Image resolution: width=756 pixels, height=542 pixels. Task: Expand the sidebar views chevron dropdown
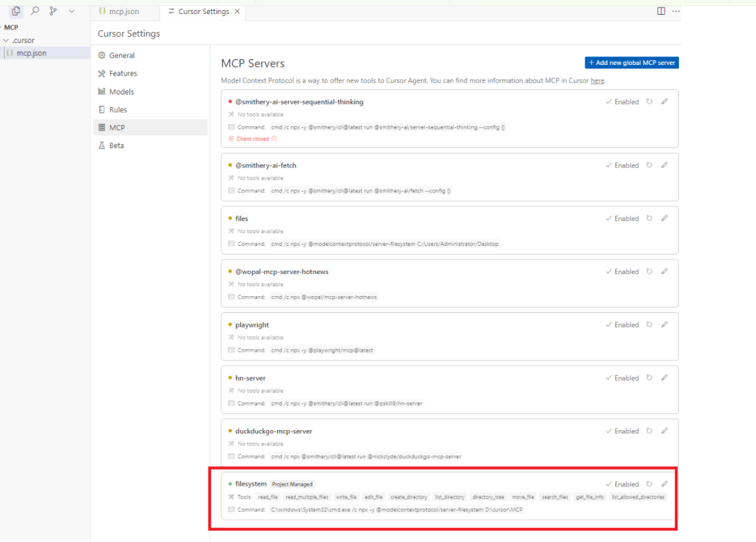click(71, 11)
